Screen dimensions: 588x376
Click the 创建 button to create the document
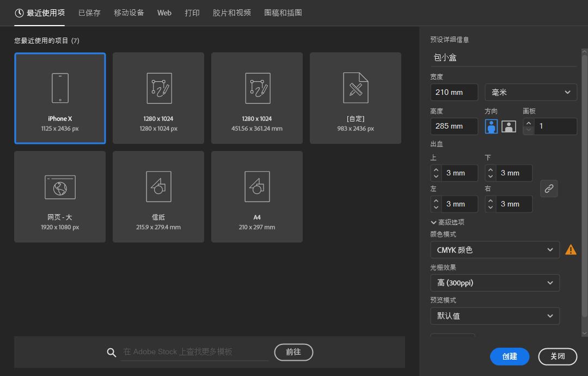(x=510, y=356)
